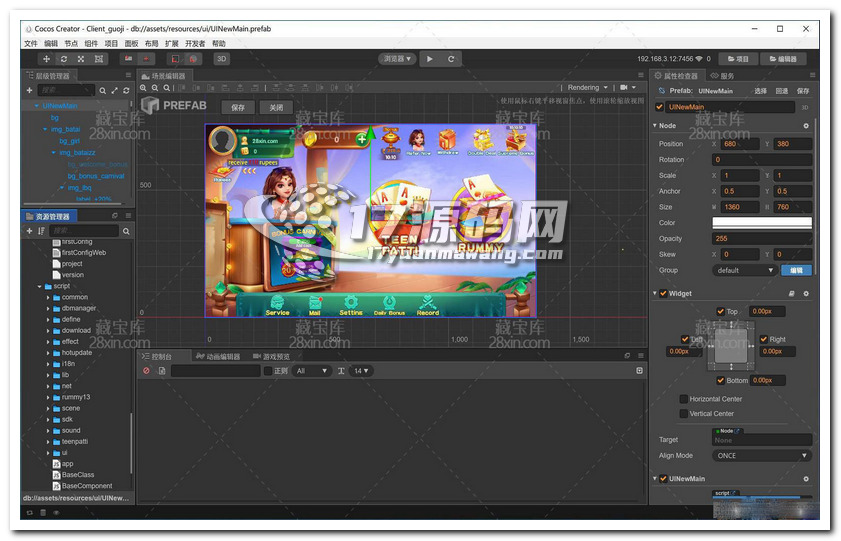The image size is (841, 541).
Task: Click the 关闭 button next to 保存
Action: point(276,107)
